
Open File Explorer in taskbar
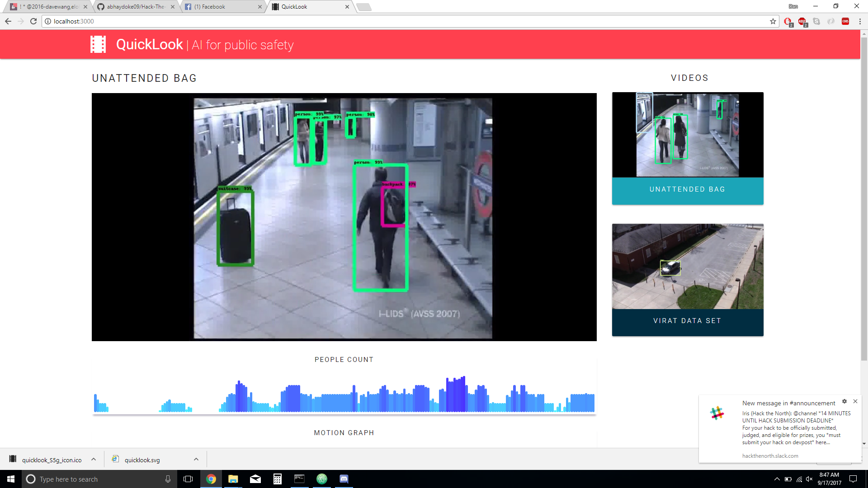(x=233, y=479)
